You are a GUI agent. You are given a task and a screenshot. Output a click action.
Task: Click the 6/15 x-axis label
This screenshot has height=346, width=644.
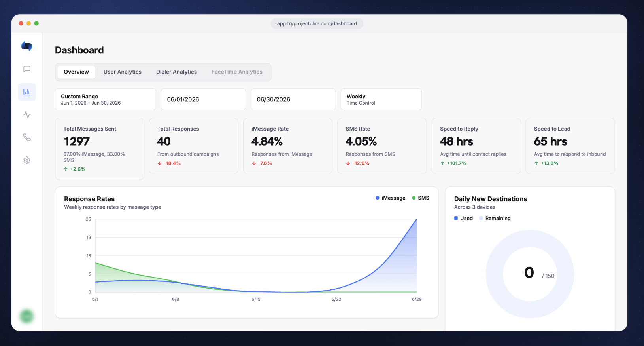[256, 299]
